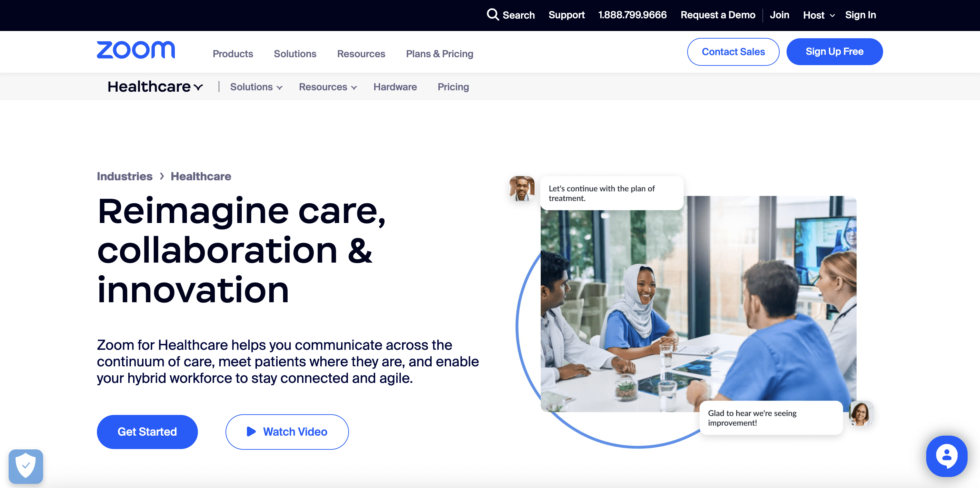Open the chat assistant bubble icon
980x488 pixels.
947,456
